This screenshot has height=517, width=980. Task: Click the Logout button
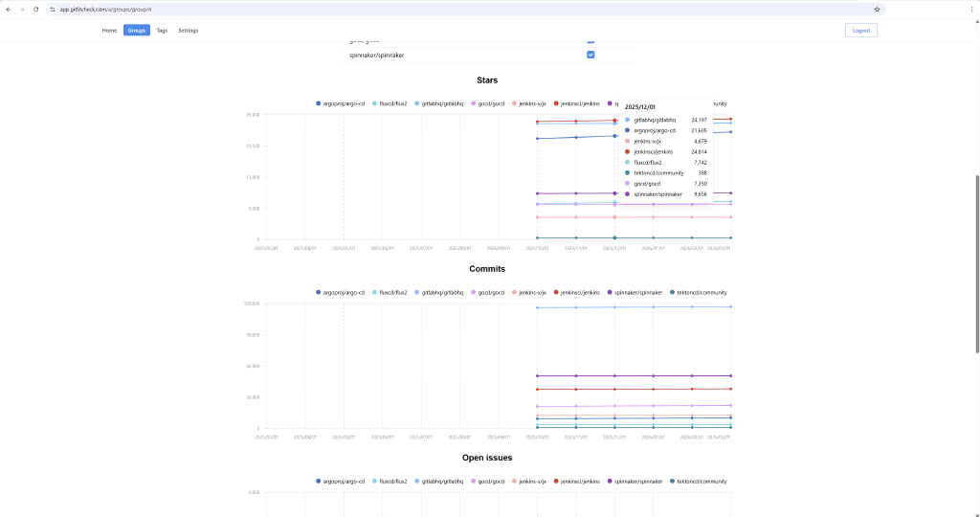860,30
